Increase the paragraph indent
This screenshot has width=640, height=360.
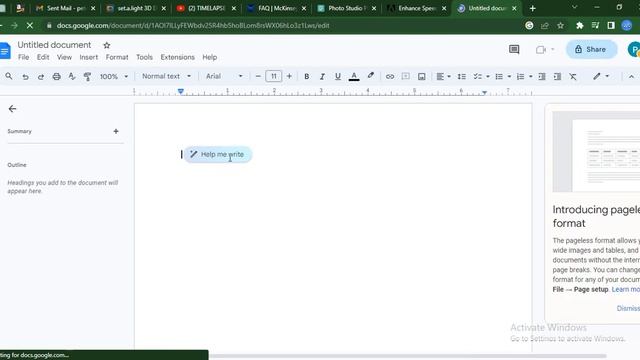click(x=557, y=76)
